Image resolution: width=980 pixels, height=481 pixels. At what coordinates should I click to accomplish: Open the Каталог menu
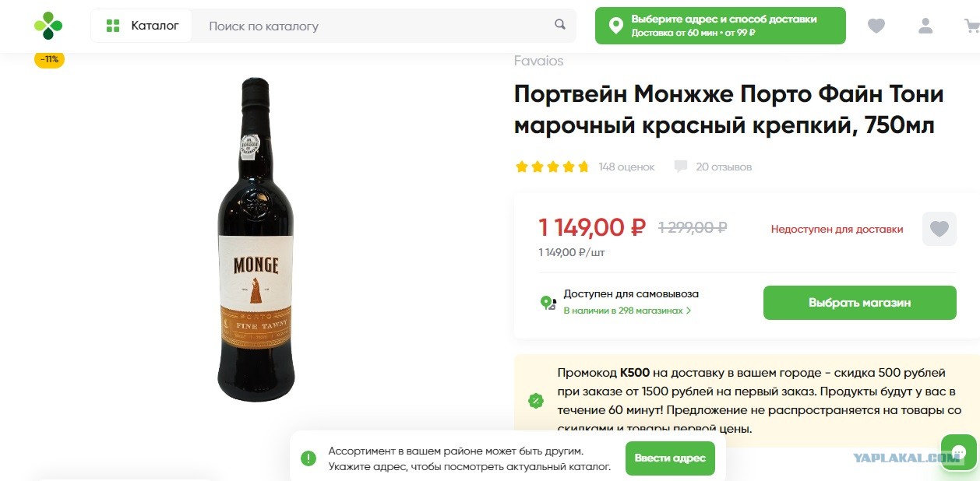pos(141,26)
